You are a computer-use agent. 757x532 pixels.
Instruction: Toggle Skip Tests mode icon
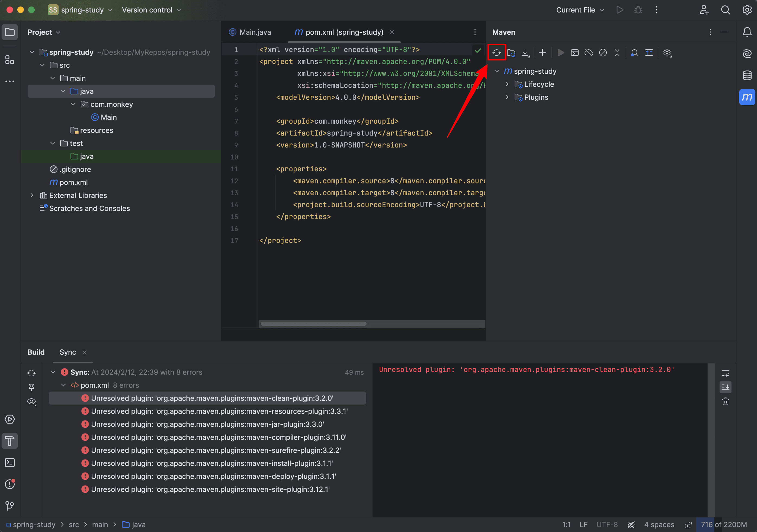click(603, 53)
